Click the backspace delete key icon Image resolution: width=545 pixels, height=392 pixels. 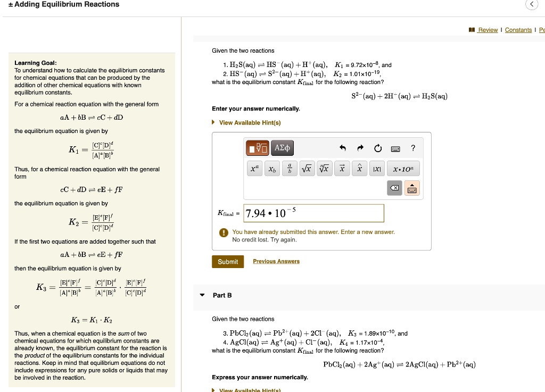(x=394, y=188)
